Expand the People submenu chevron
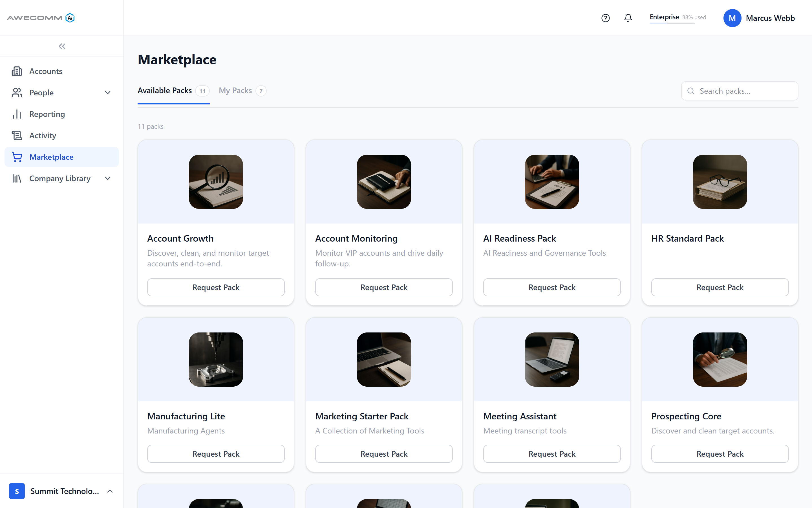 tap(108, 93)
